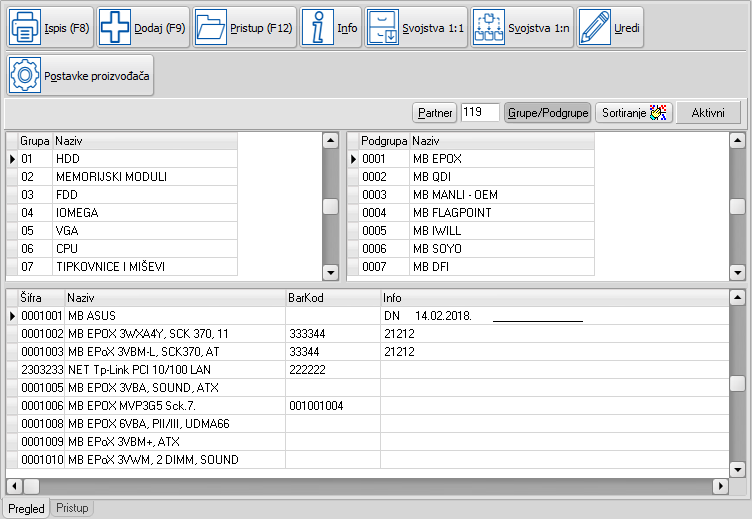Click barcode cell 001001004

[x=333, y=406]
